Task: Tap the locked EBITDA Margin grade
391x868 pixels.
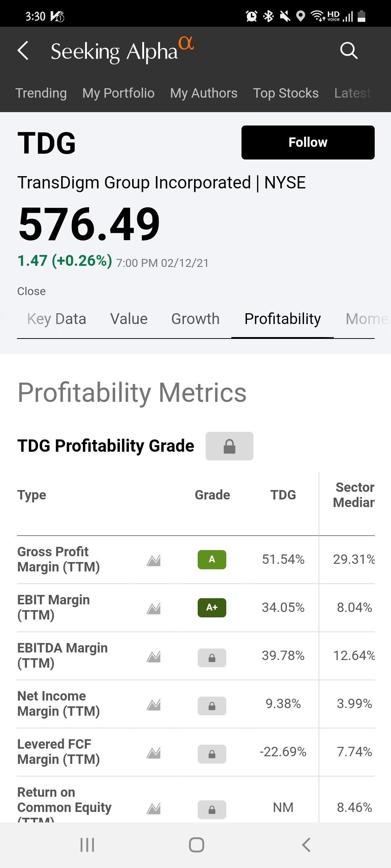Action: pos(212,658)
